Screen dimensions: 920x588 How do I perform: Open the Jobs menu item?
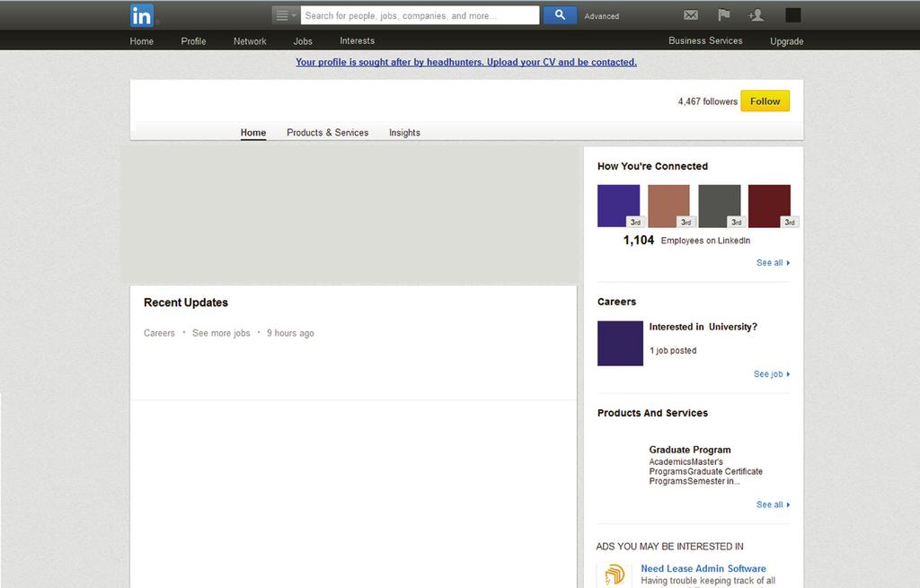(x=303, y=41)
